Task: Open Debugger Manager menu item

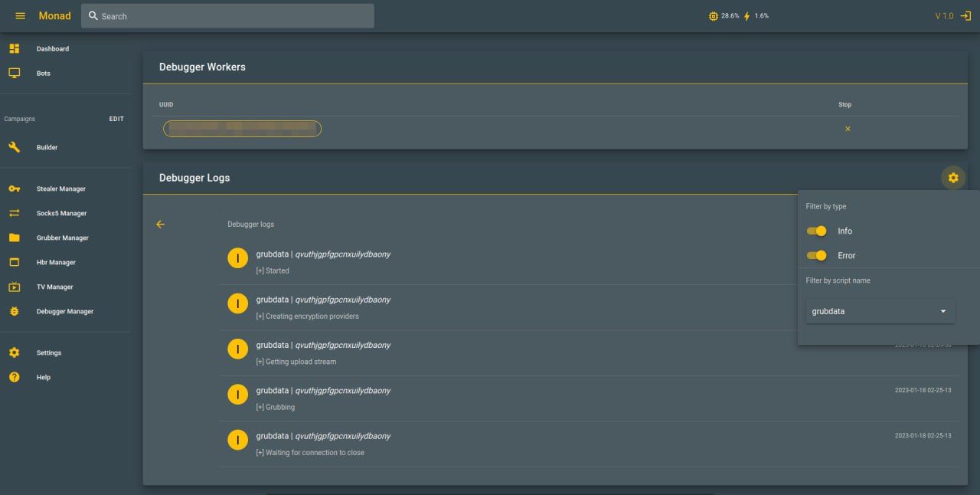Action: 65,311
